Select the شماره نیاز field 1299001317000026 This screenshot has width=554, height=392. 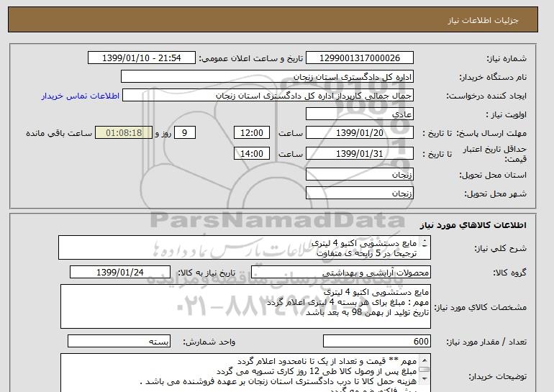pos(359,58)
